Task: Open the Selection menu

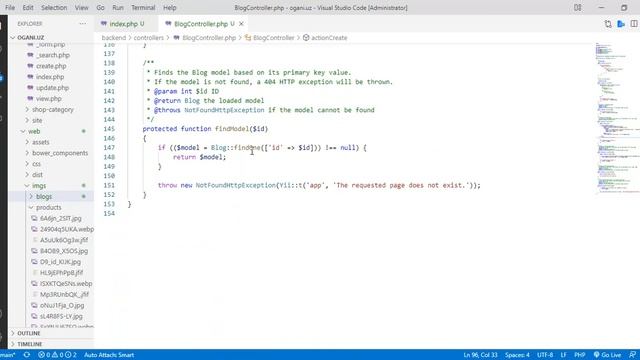Action: [x=54, y=8]
